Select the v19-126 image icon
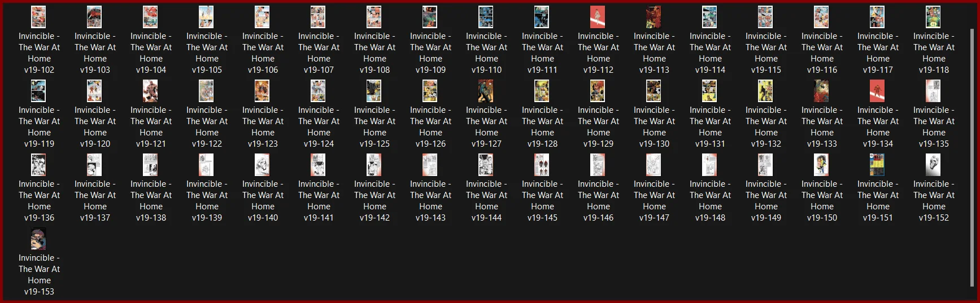980x303 pixels. (x=430, y=91)
